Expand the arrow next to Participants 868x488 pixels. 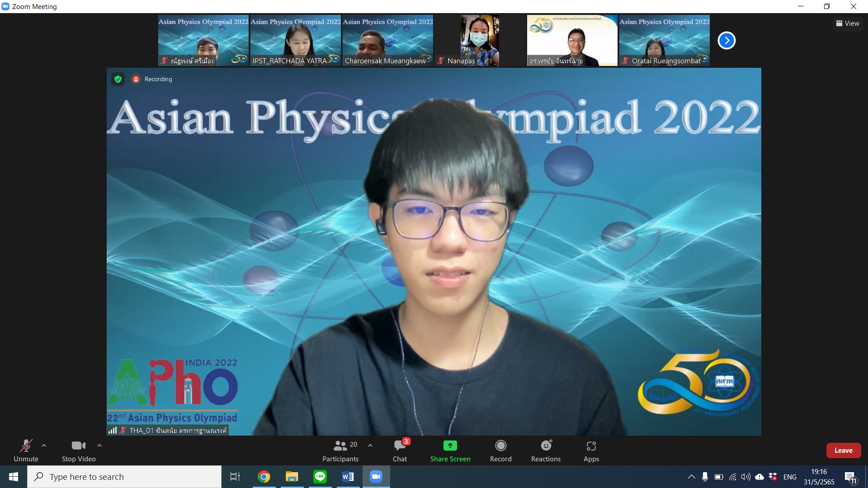[370, 446]
